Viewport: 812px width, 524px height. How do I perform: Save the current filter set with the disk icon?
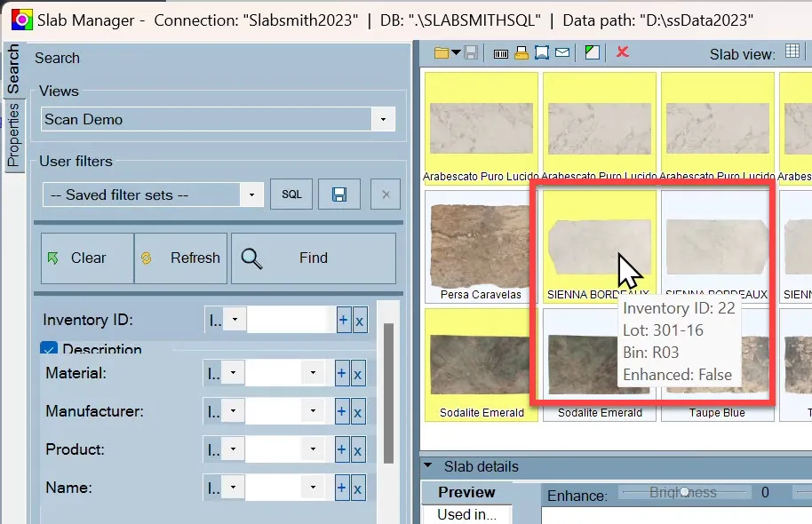point(339,195)
